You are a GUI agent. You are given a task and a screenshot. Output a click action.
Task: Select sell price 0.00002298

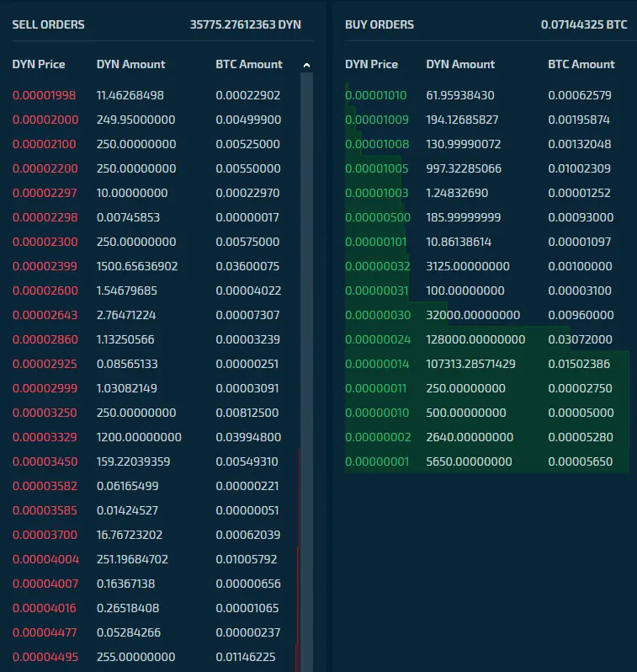coord(45,217)
